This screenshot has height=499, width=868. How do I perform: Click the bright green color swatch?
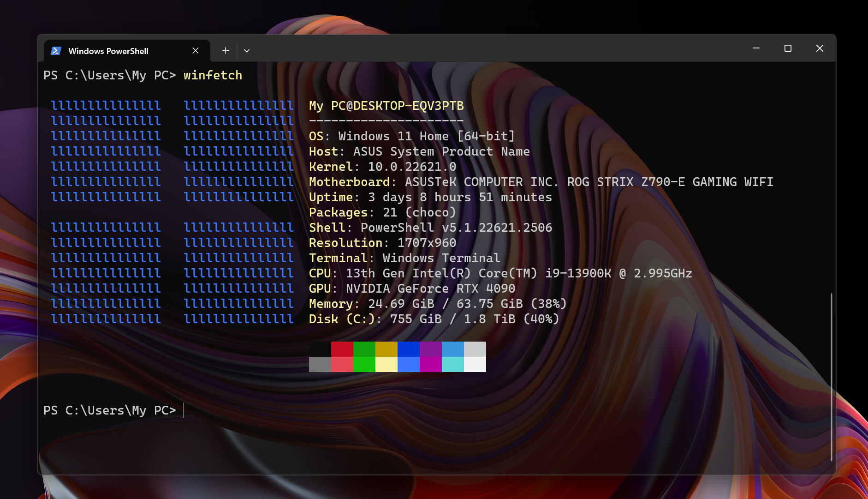click(364, 364)
